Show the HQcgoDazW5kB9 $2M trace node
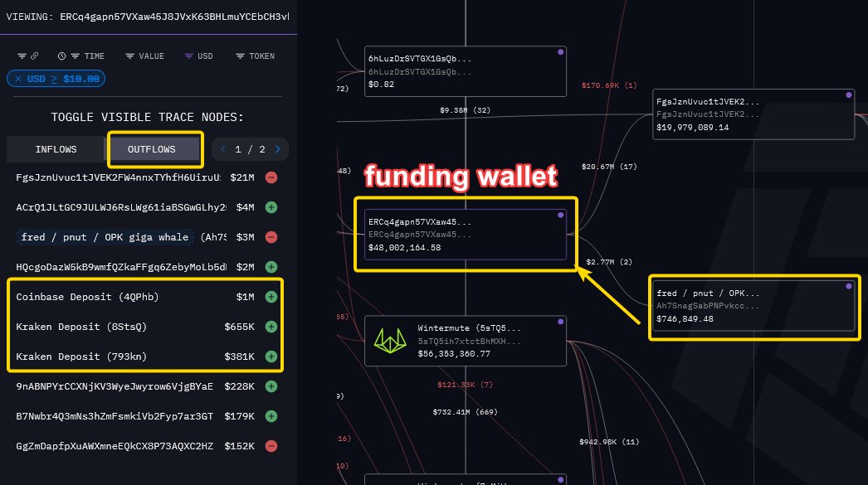Viewport: 868px width, 485px height. pyautogui.click(x=271, y=267)
